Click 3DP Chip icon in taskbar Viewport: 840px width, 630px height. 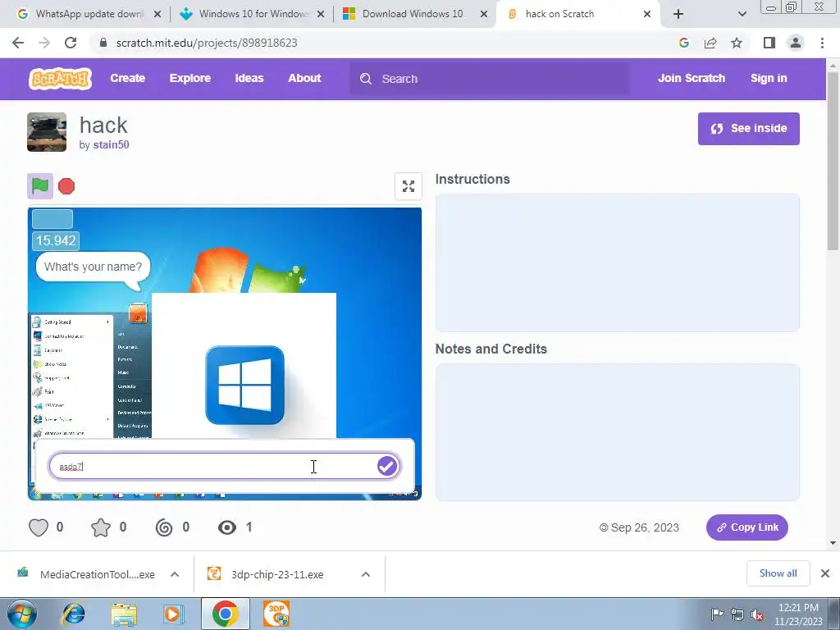(x=276, y=614)
